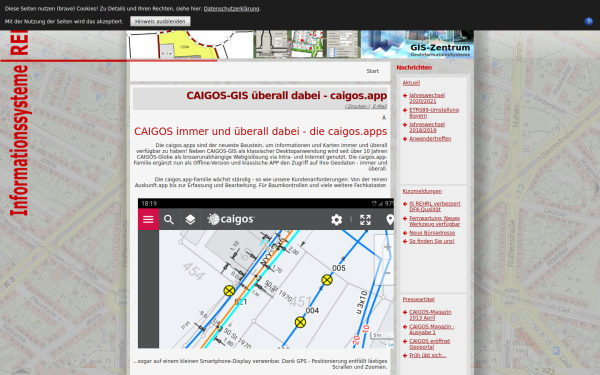Open the Anwendertreffen link
The width and height of the screenshot is (600, 375).
pyautogui.click(x=430, y=139)
